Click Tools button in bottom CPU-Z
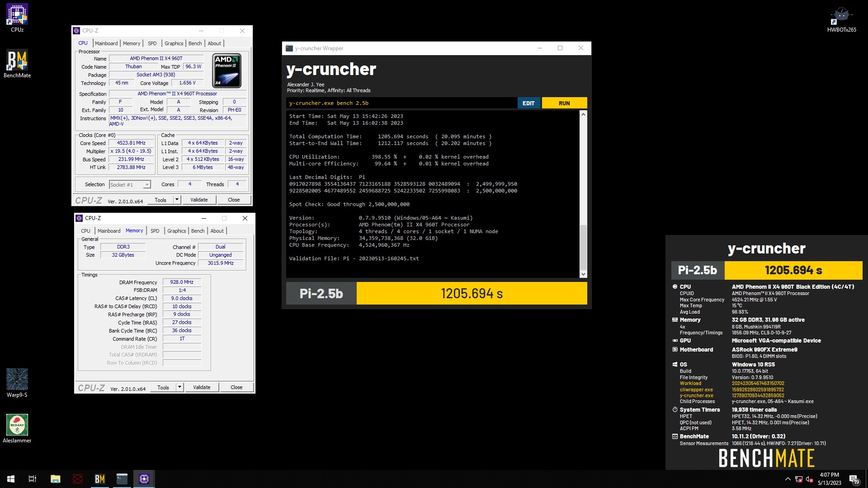This screenshot has height=488, width=868. click(163, 387)
